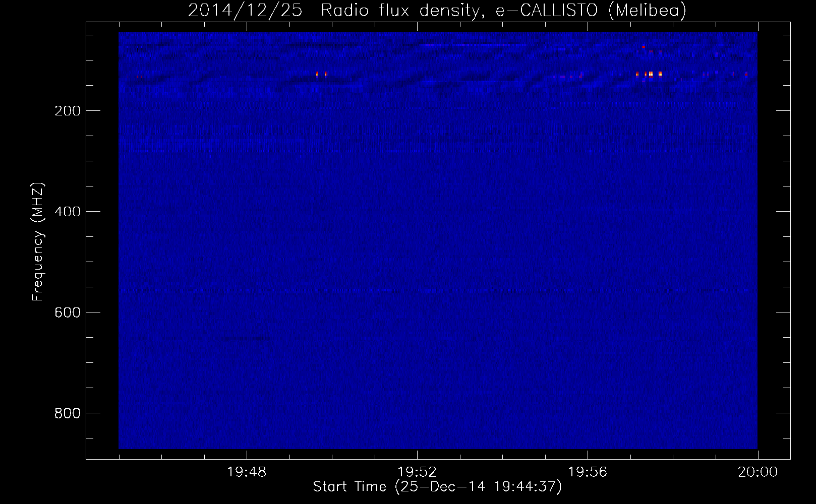The image size is (816, 504).
Task: Click the 20:00 time tick label
Action: click(x=757, y=472)
